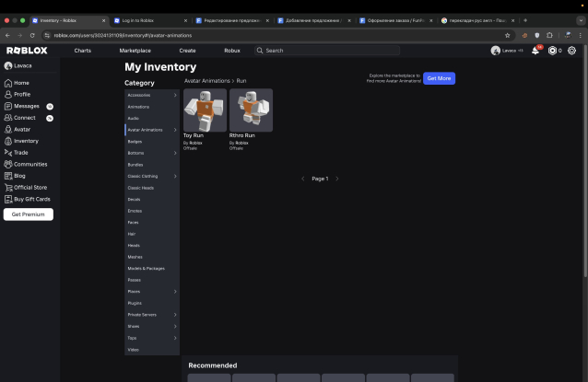Select the Badges category
588x382 pixels.
135,142
